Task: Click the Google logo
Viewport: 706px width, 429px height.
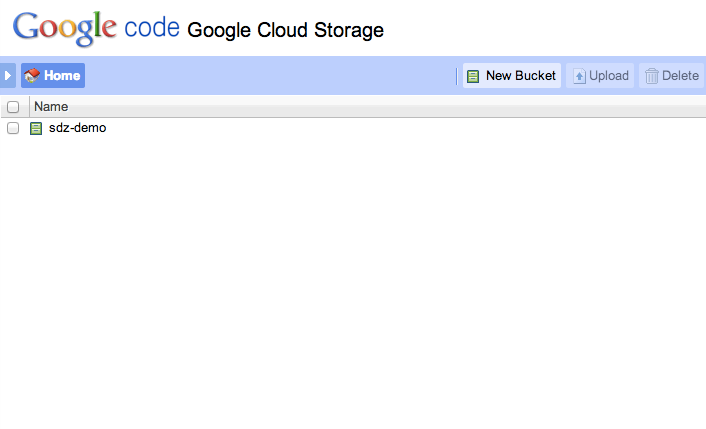Action: coord(66,28)
